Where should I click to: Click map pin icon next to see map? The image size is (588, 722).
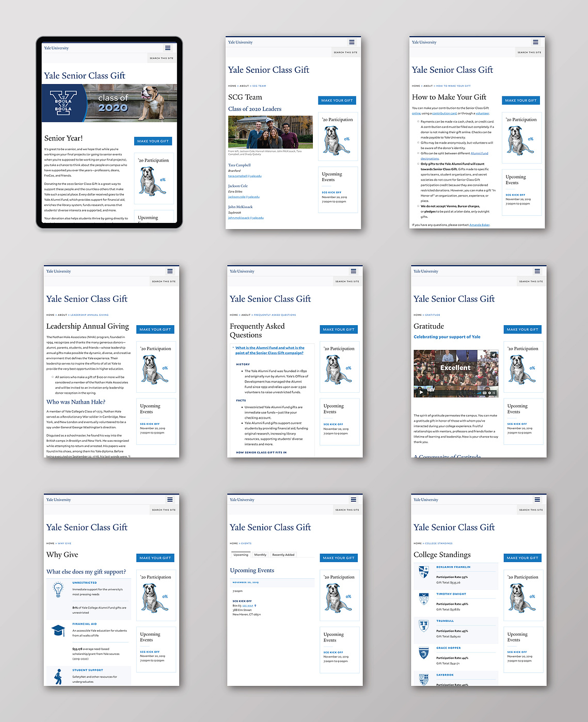(255, 605)
